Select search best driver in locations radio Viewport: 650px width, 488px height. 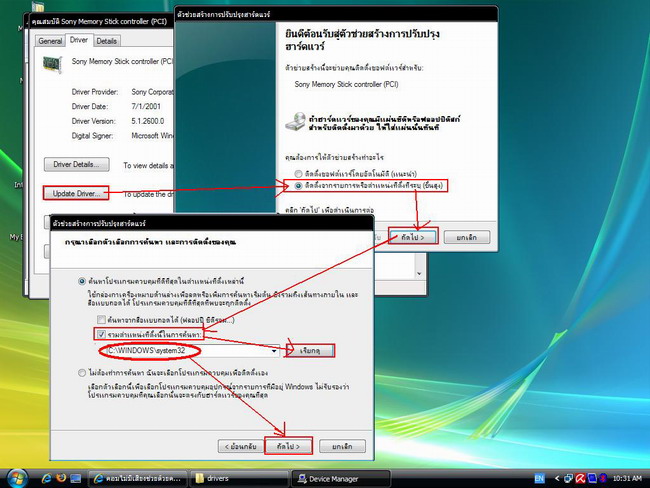(82, 281)
